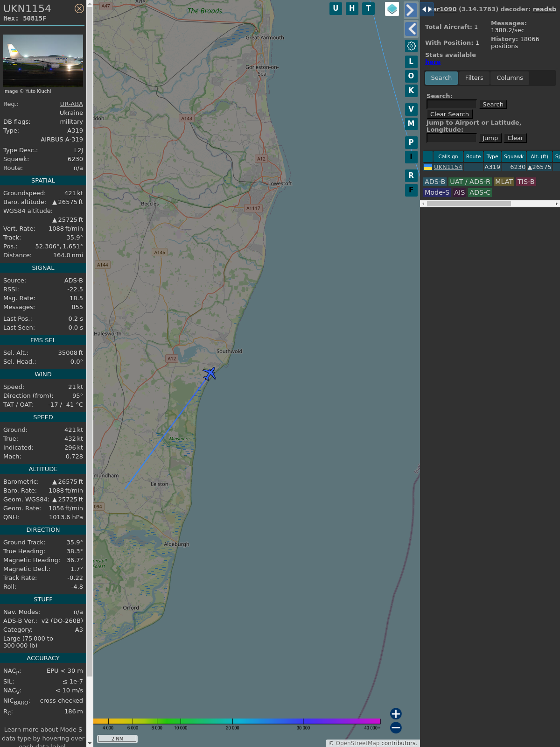
Task: Sort table by Type column
Action: coord(492,157)
